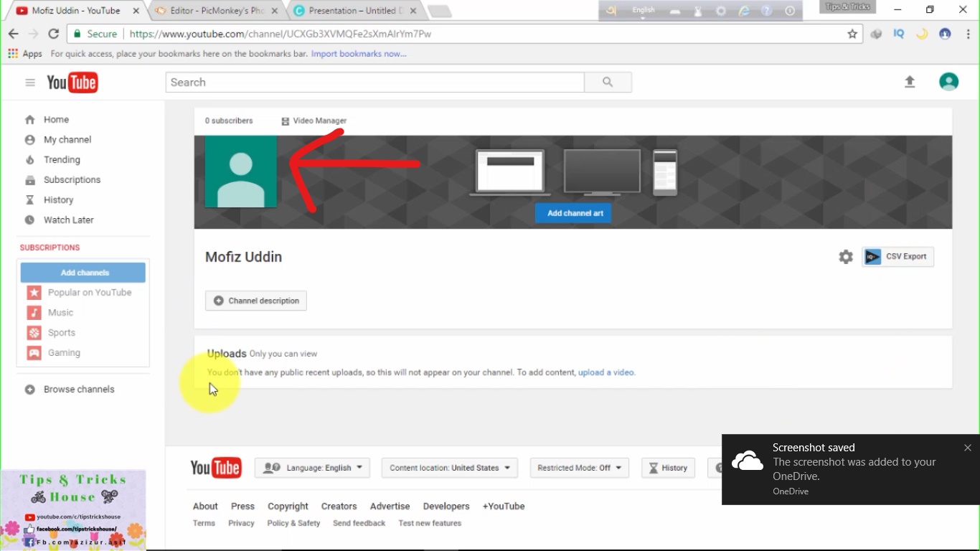Open channel settings gear icon
Viewport: 980px width, 551px height.
click(x=846, y=257)
